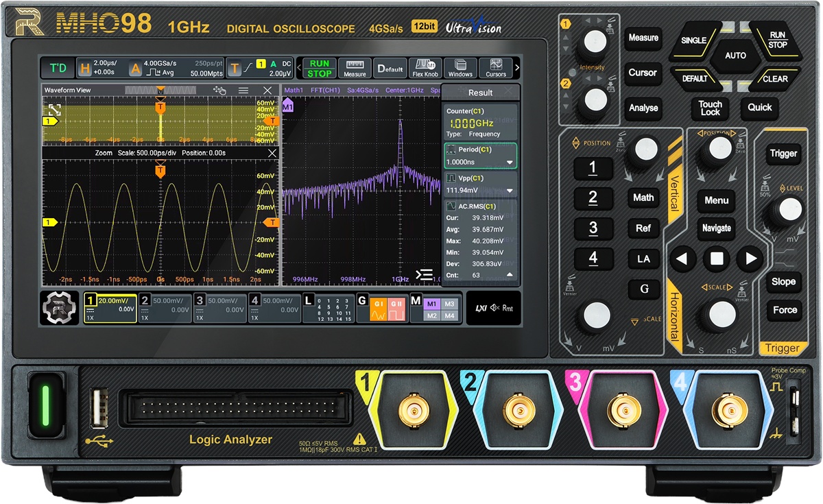Close the Zoom window pane

click(x=272, y=153)
